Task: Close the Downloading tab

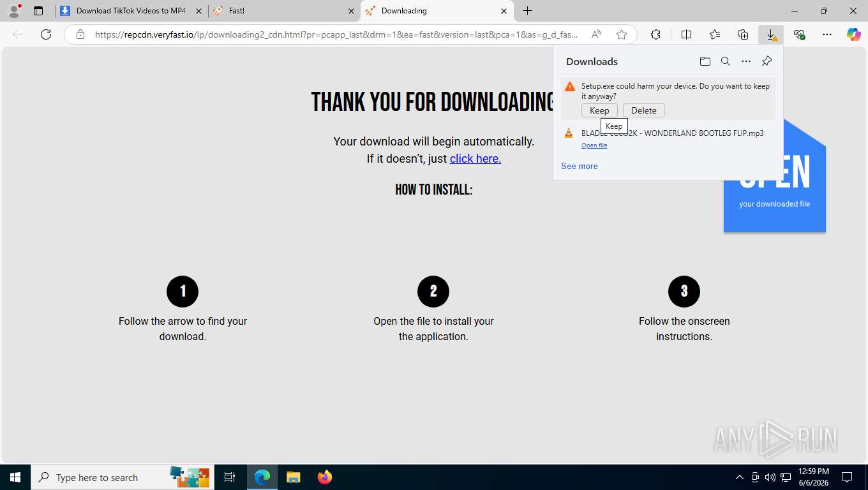Action: tap(504, 11)
